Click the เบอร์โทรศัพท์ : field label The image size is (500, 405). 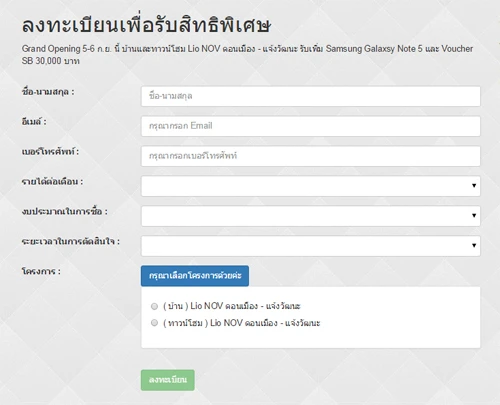(50, 152)
